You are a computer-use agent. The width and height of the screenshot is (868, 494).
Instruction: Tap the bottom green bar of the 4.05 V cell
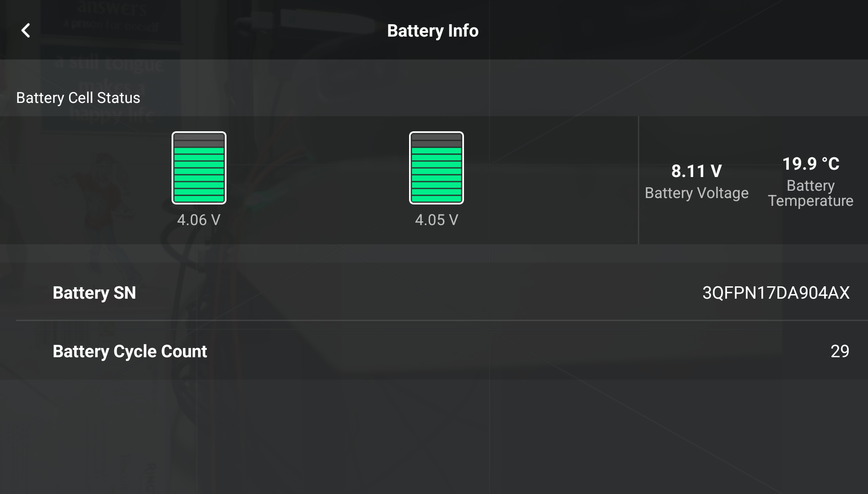click(436, 199)
